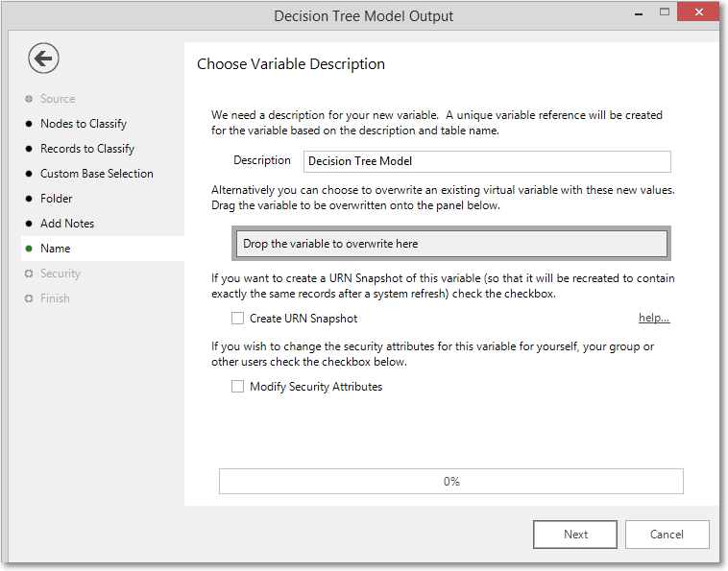The width and height of the screenshot is (728, 571).
Task: Go to the Custom Base Selection step
Action: click(97, 174)
